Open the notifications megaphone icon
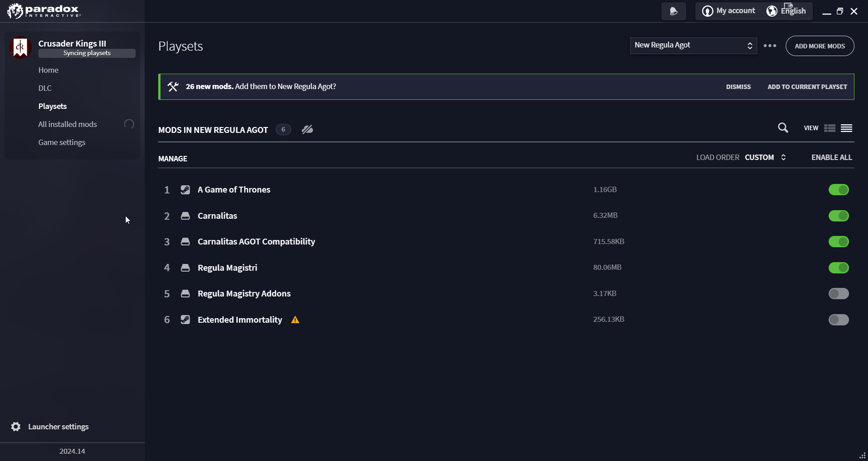 tap(674, 11)
